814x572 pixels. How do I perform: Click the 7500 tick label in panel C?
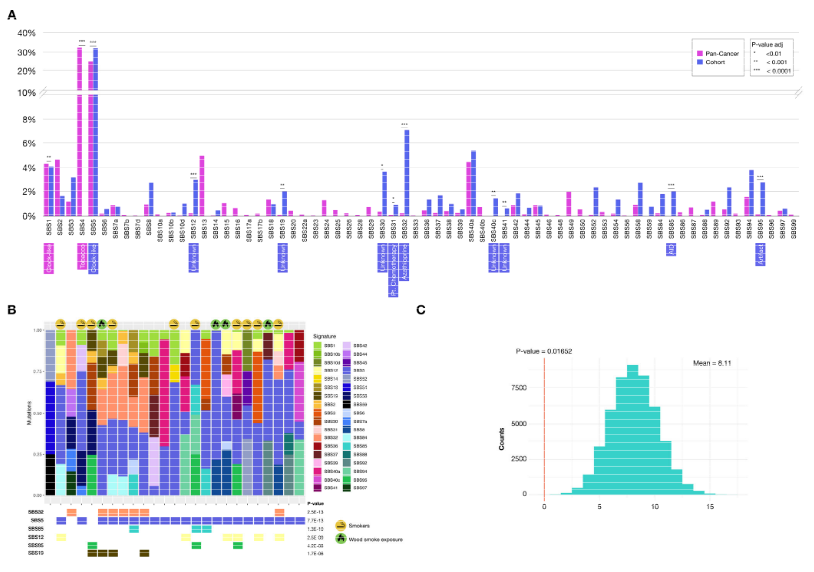tap(519, 388)
